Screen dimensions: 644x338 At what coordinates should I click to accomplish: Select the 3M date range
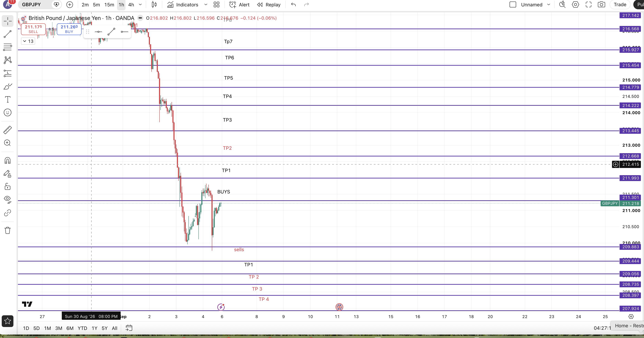[59, 328]
